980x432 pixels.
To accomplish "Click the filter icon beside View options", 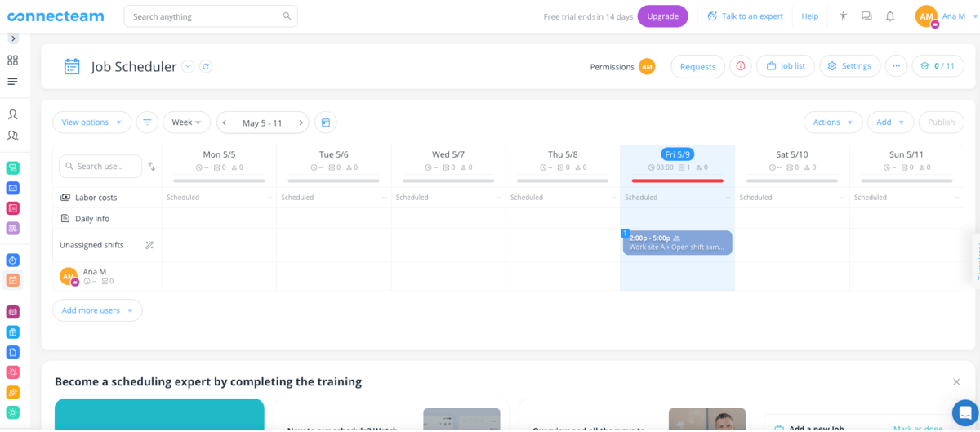I will point(147,122).
